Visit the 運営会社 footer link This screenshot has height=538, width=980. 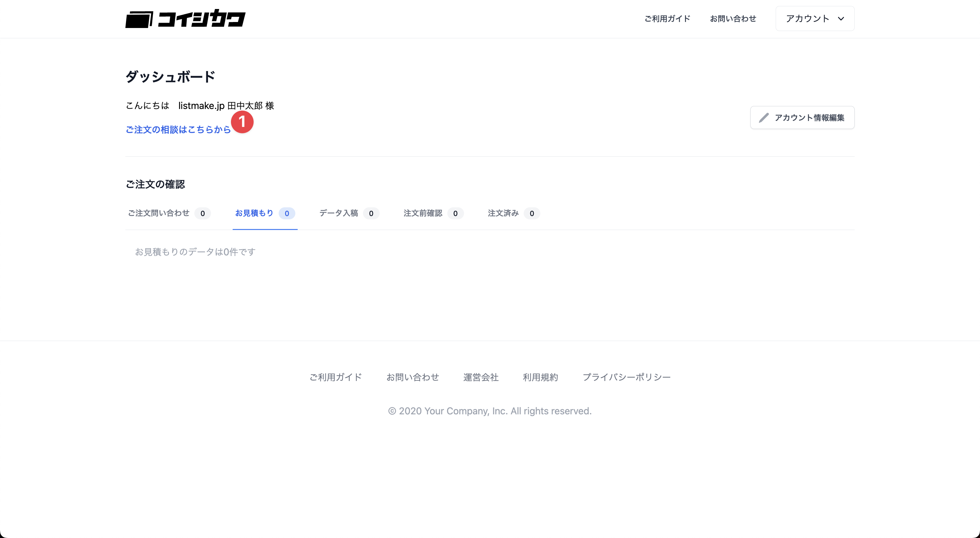click(x=481, y=377)
